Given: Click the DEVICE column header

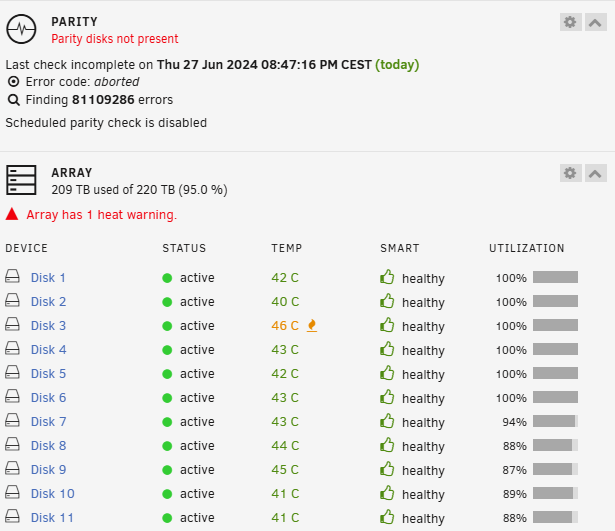Looking at the screenshot, I should [x=26, y=248].
